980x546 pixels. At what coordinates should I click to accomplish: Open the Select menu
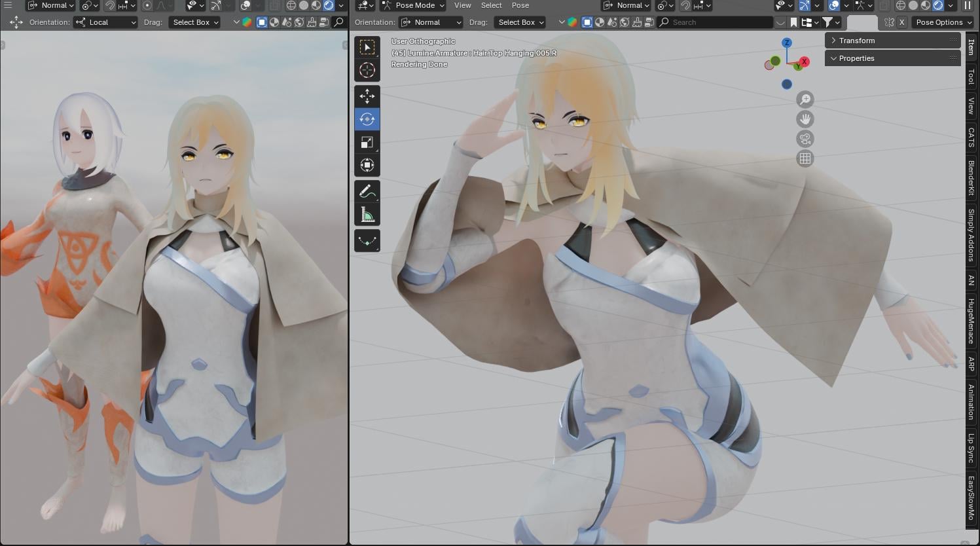(492, 5)
